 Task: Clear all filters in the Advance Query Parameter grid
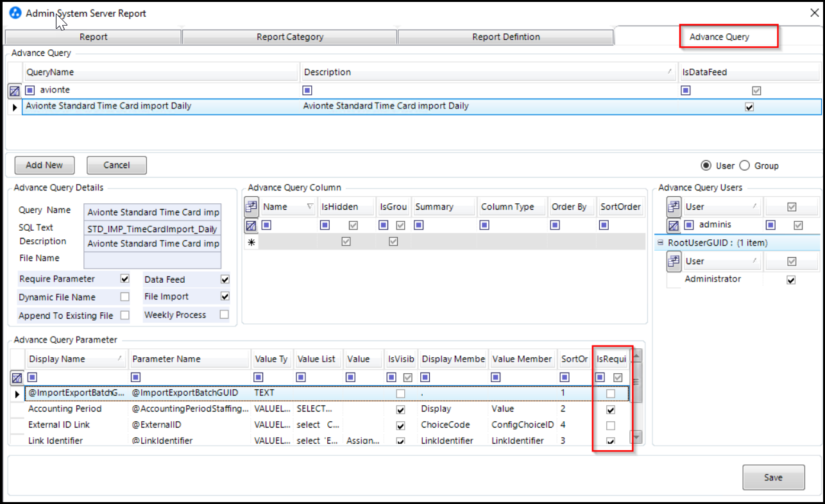[x=17, y=378]
